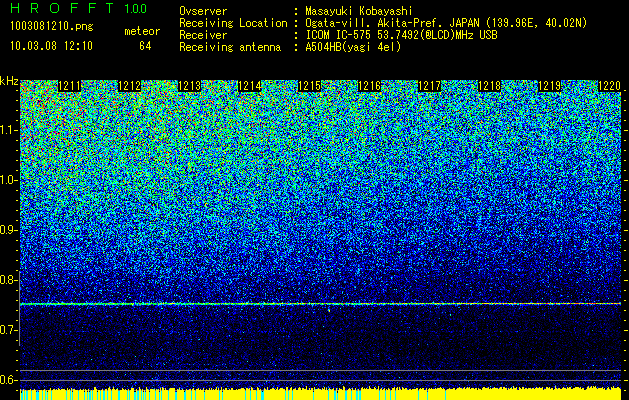Click the meteor label
Image resolution: width=629 pixels, height=400 pixels.
[x=142, y=31]
